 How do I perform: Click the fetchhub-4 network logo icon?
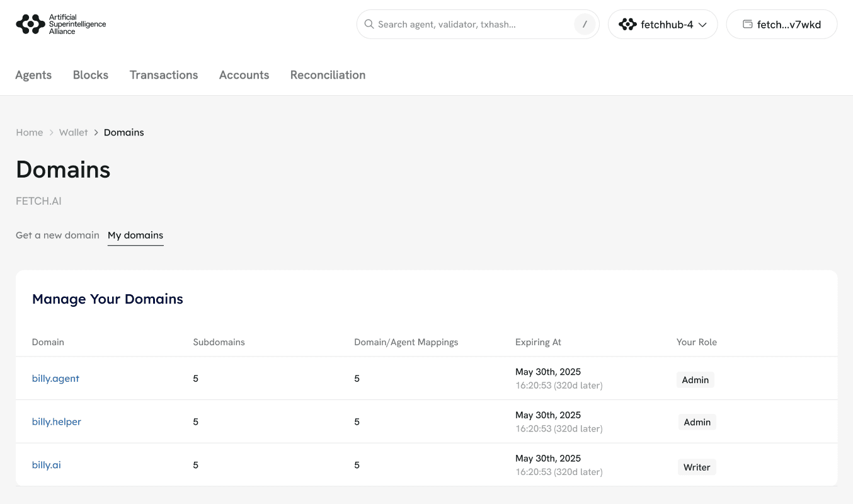pos(627,25)
